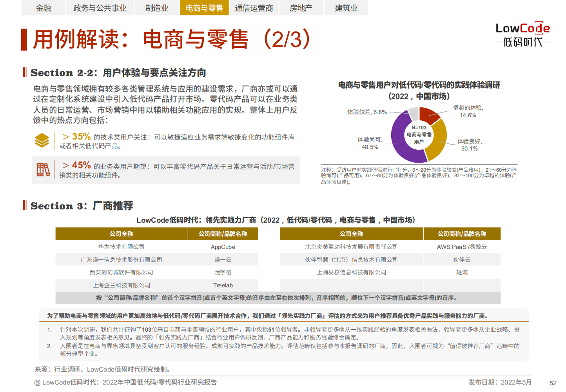This screenshot has height=392, width=566.
Task: Click cell 上海企兰科技有限公司
Action: [x=122, y=285]
